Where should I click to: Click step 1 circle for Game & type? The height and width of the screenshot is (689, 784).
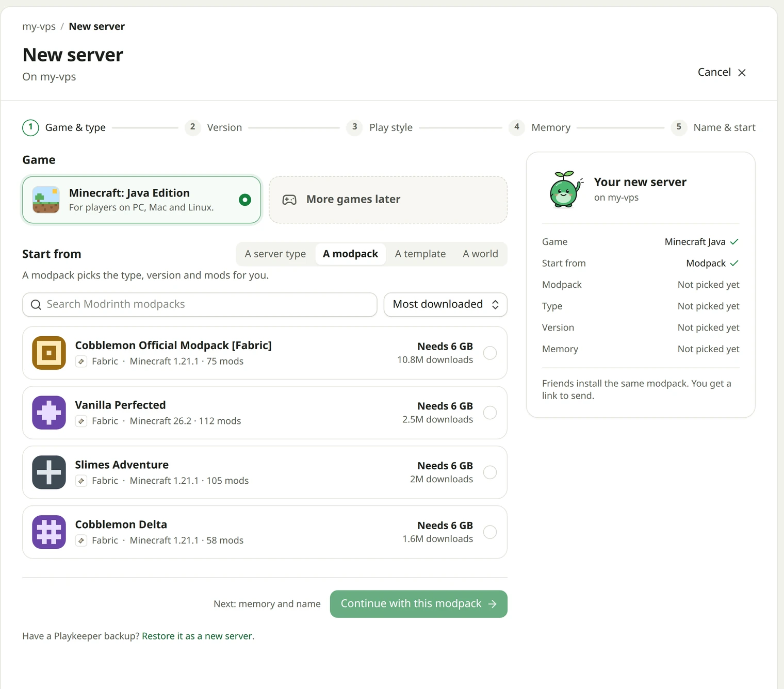(30, 127)
